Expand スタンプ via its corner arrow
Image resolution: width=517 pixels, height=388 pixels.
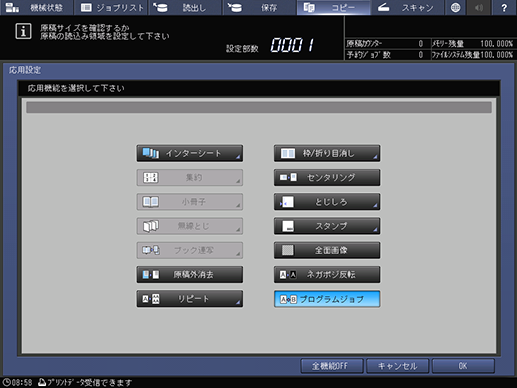[375, 230]
